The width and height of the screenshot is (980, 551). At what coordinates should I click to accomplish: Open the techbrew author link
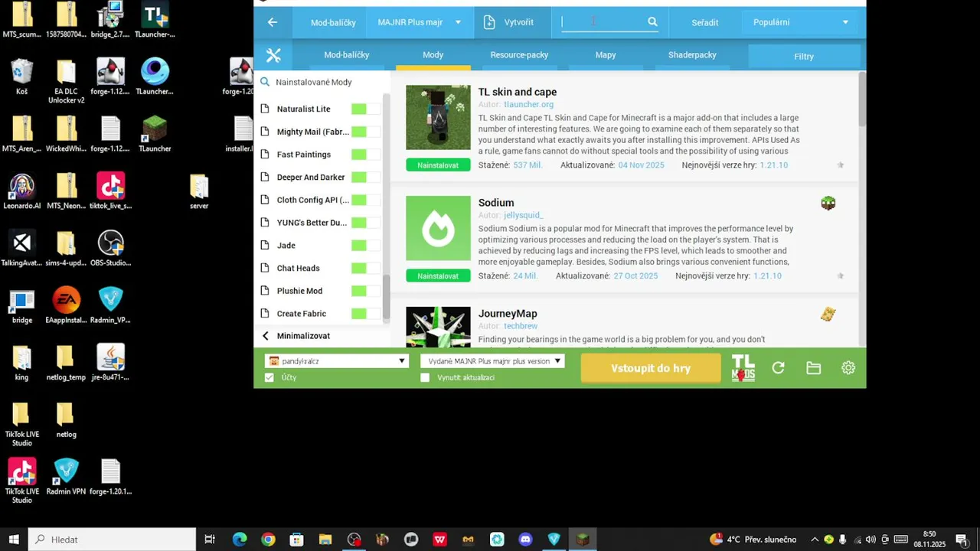(x=521, y=326)
